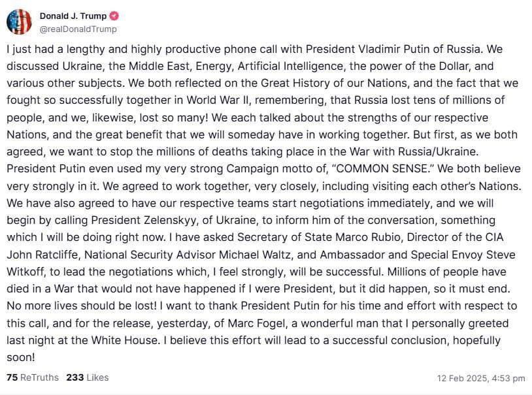
Task: View the 233 Likes list
Action: 88,377
